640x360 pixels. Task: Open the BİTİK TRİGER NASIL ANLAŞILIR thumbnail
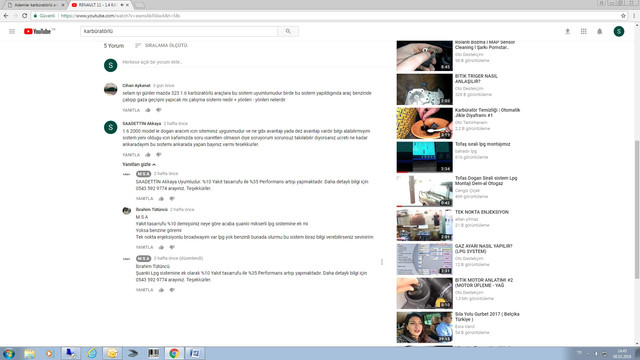click(424, 89)
